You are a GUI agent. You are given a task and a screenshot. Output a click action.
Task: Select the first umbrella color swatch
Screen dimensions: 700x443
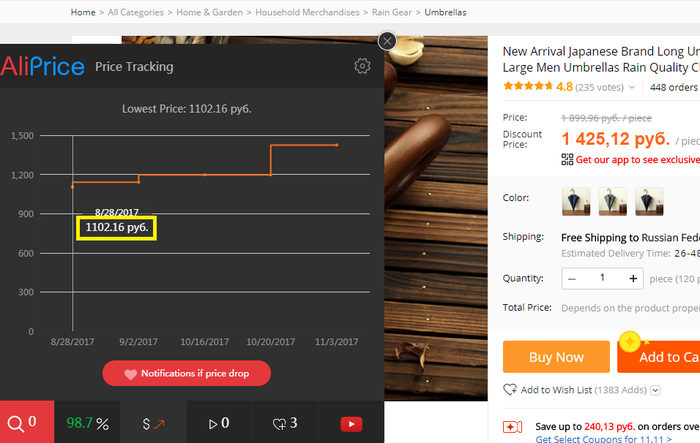coord(577,201)
